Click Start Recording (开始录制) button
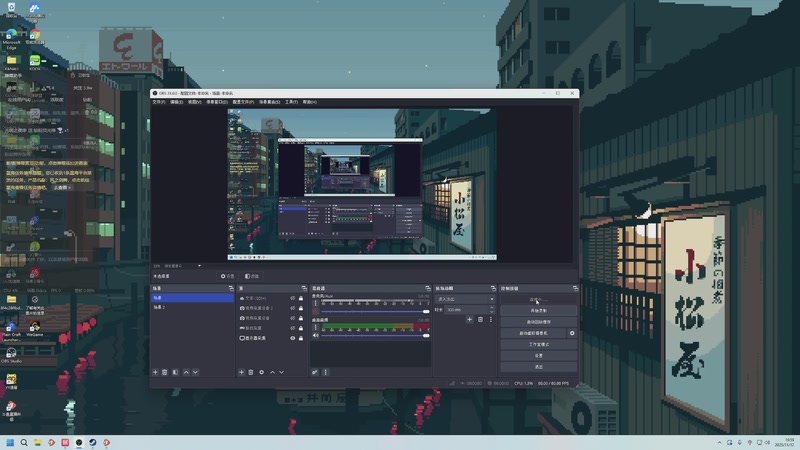The width and height of the screenshot is (800, 450). coord(539,311)
